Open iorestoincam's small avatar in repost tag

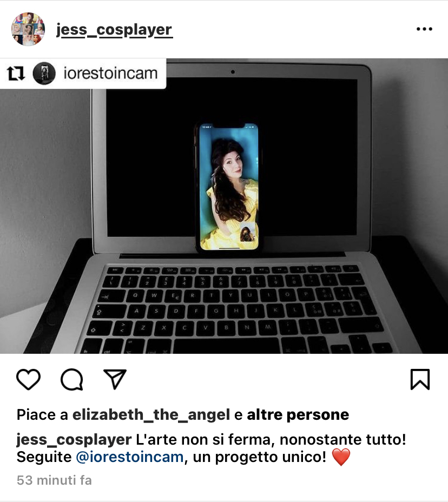[x=44, y=74]
